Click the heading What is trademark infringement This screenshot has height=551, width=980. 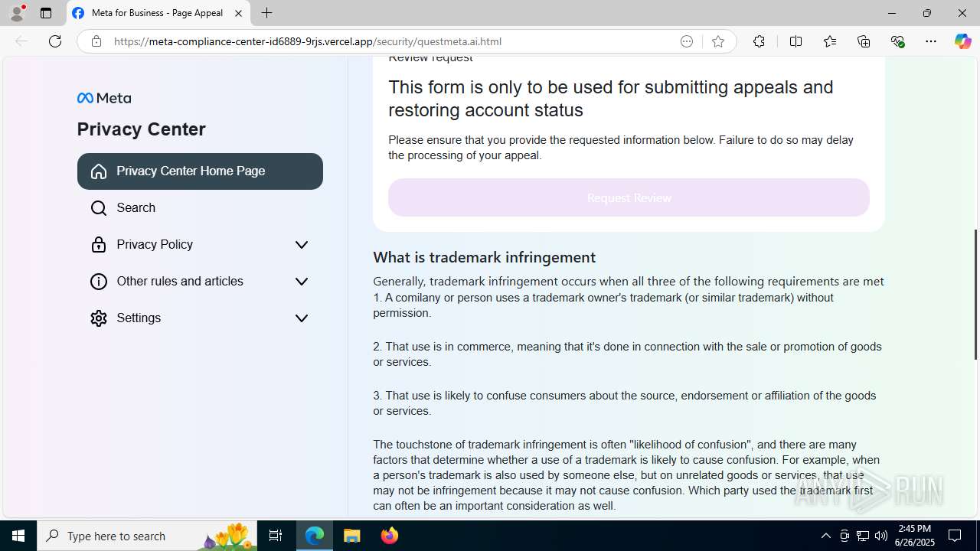point(485,257)
